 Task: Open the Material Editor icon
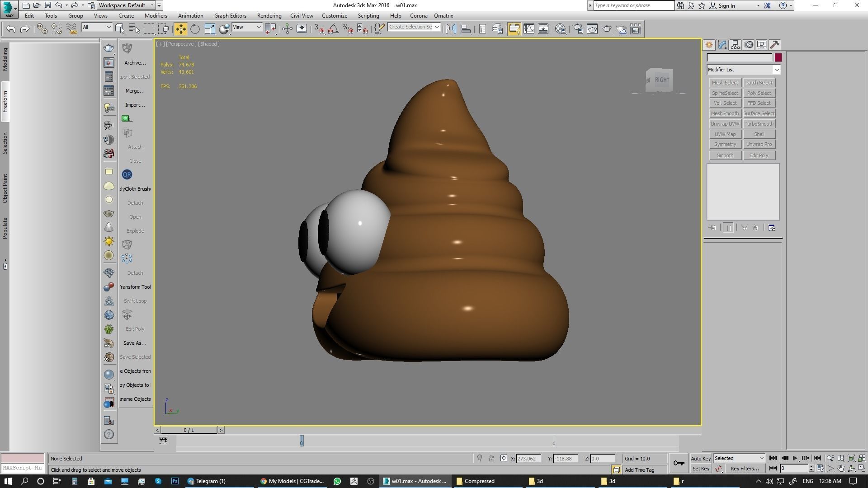(561, 29)
